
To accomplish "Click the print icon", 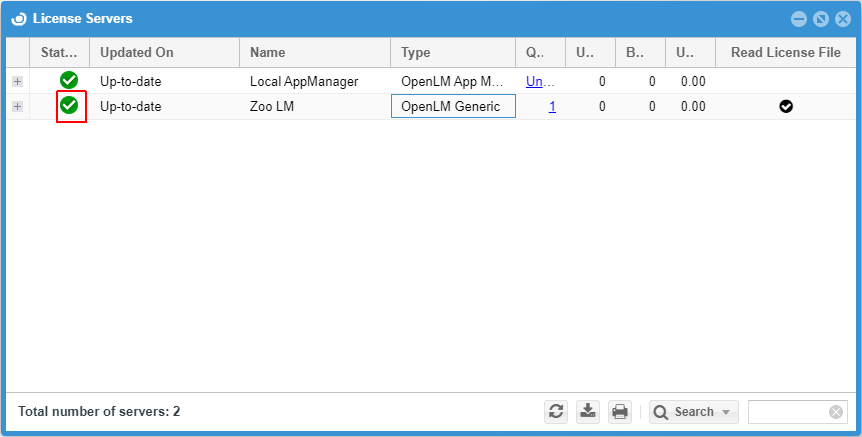I will 620,411.
